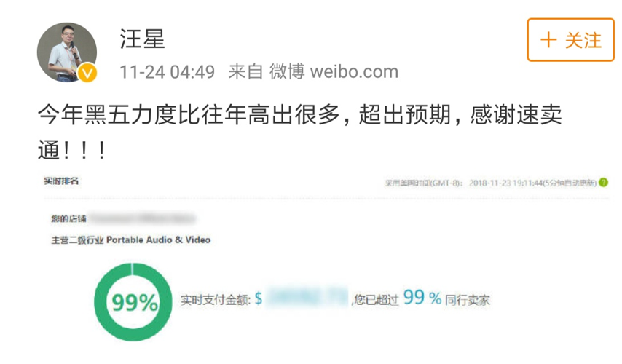Viewport: 622px width, 364px height.
Task: Click the 实时支付金额 label
Action: pos(216,300)
